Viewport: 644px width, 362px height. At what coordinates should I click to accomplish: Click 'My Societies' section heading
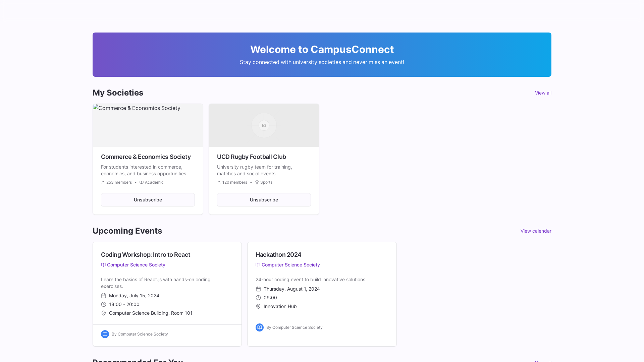[x=118, y=93]
